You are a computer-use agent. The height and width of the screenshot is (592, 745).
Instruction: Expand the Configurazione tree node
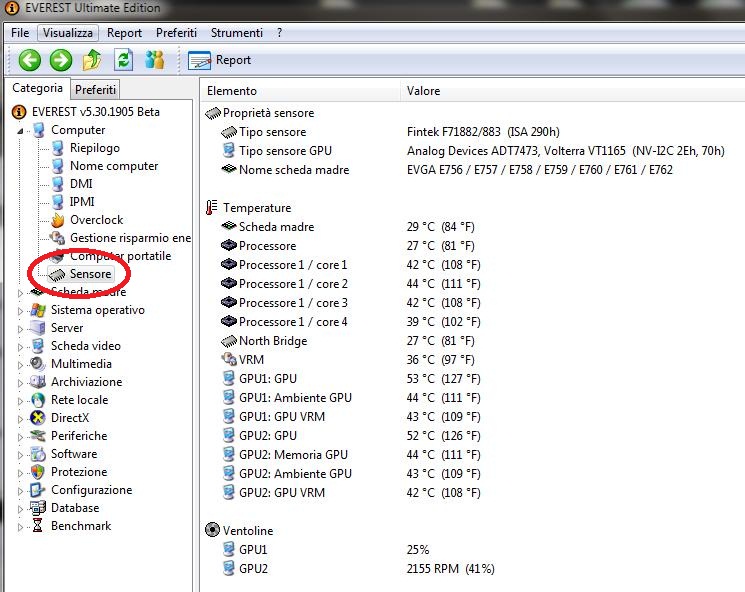point(20,491)
